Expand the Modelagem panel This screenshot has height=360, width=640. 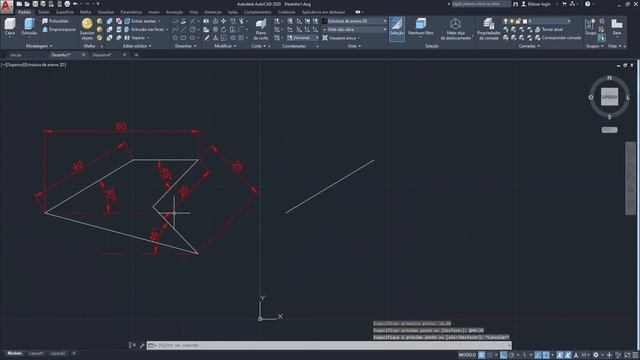pyautogui.click(x=39, y=46)
